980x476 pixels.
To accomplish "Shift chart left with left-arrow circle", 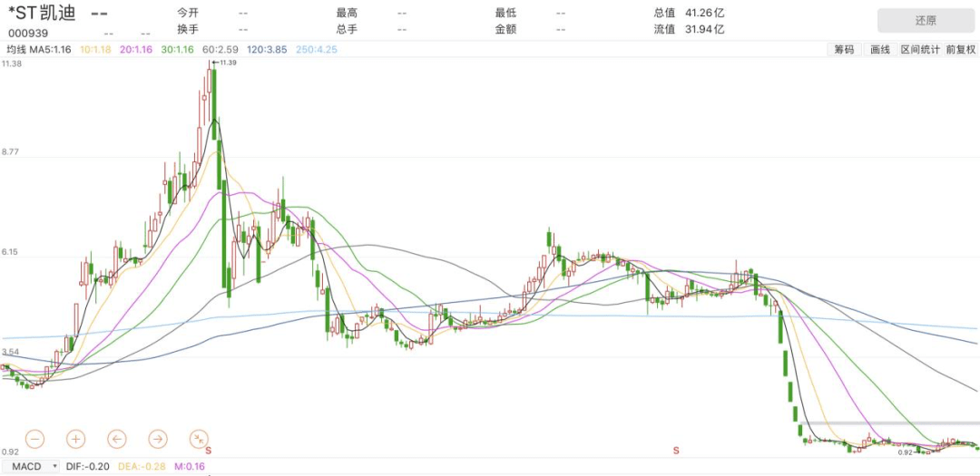I will pos(117,439).
